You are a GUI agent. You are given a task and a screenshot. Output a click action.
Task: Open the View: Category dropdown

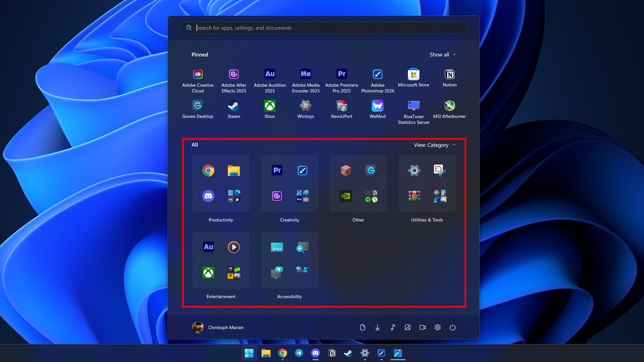[434, 145]
